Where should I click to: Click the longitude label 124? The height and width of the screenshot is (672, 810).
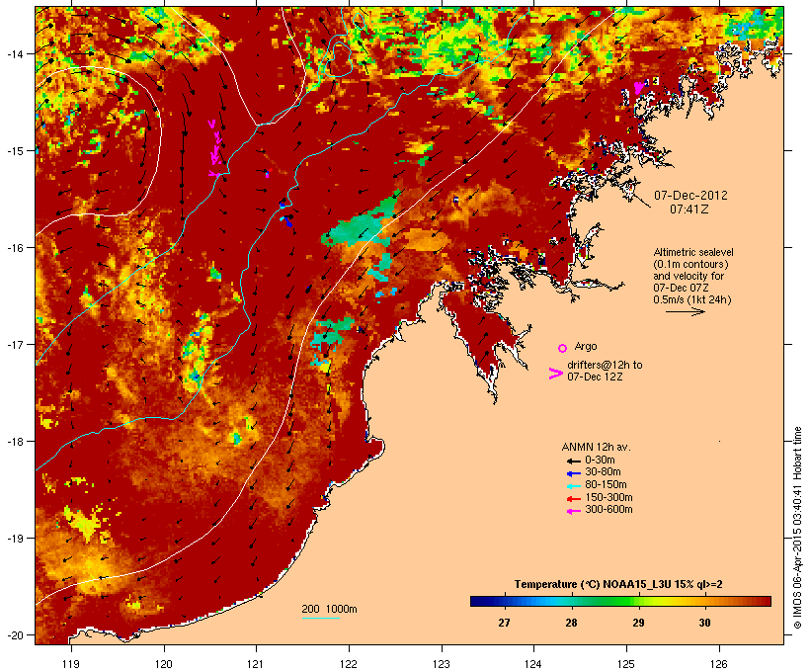point(533,664)
